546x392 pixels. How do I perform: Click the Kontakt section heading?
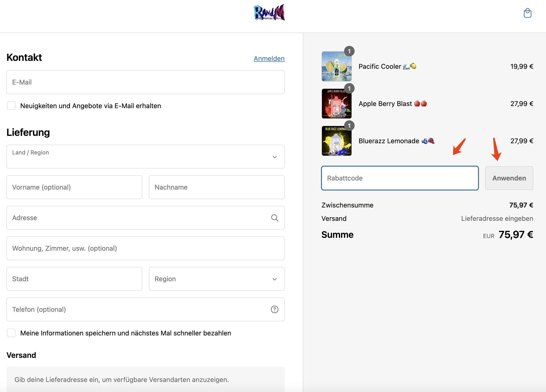pos(24,57)
